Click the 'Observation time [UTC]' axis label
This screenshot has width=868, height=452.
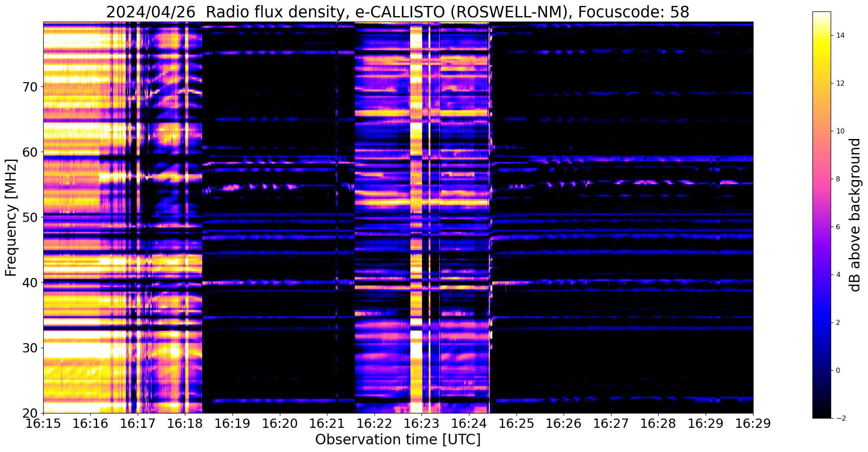[x=398, y=440]
